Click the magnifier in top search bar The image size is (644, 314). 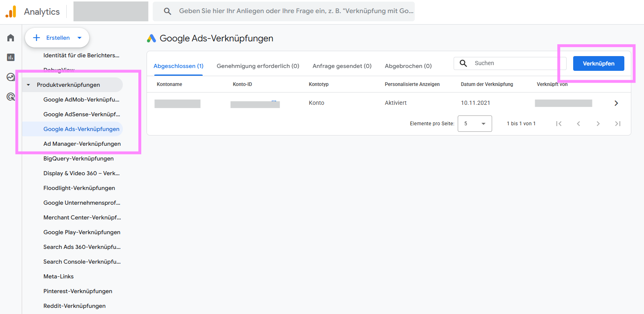167,11
